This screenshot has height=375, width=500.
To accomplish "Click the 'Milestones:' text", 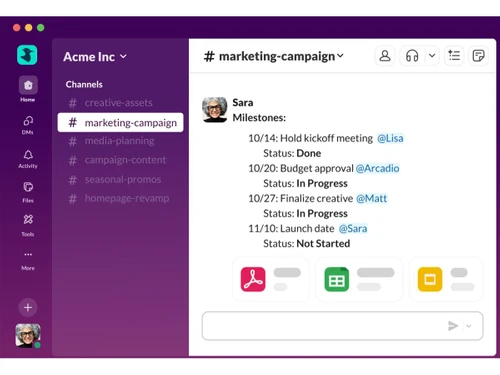I will pyautogui.click(x=259, y=118).
